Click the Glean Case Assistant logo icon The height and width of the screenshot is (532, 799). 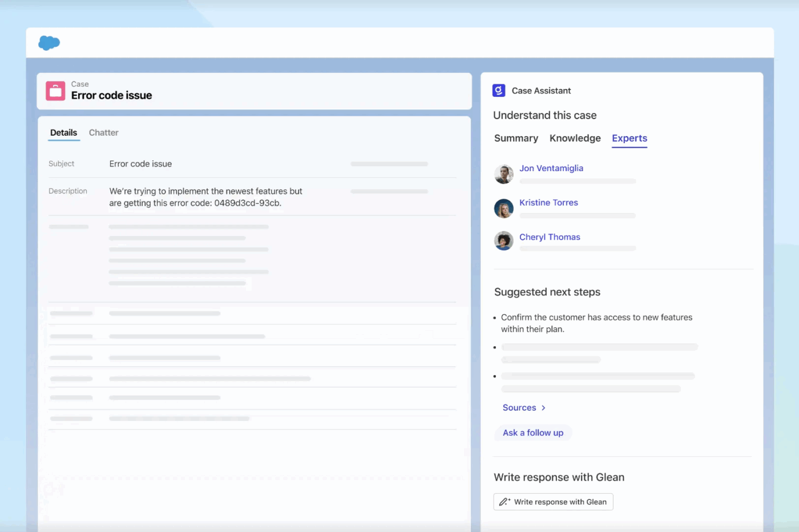point(498,90)
